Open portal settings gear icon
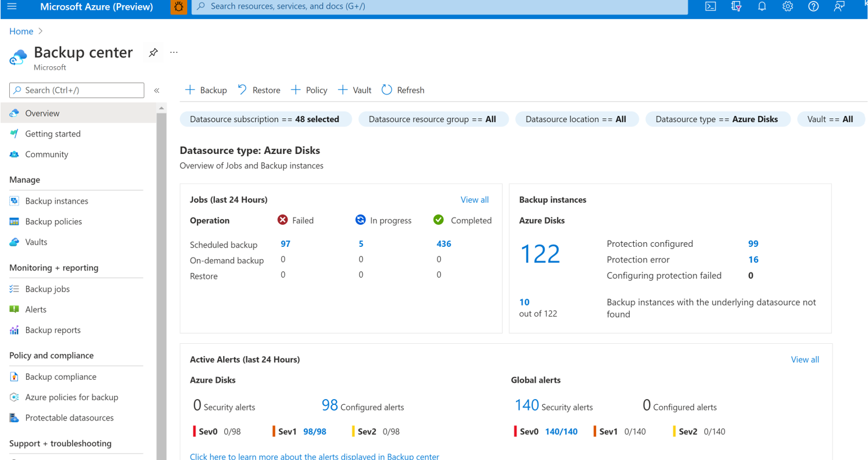The width and height of the screenshot is (868, 460). coord(787,6)
